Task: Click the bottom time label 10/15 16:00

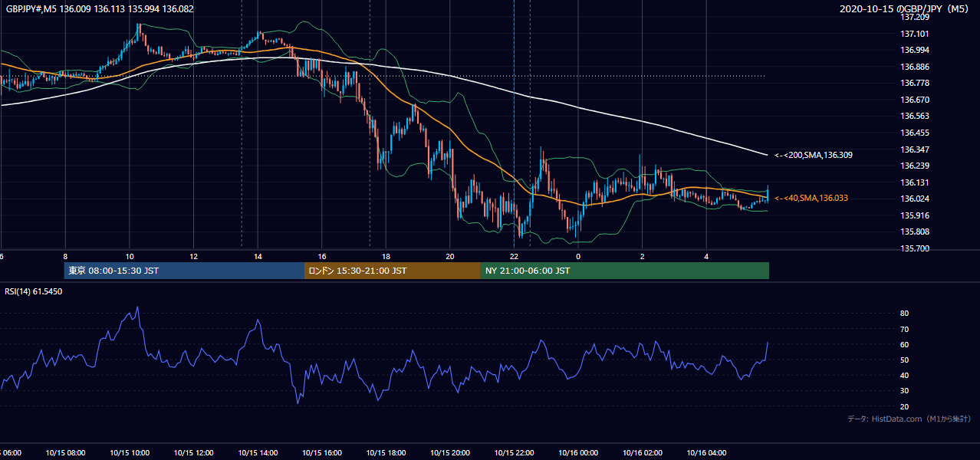Action: coord(322,452)
